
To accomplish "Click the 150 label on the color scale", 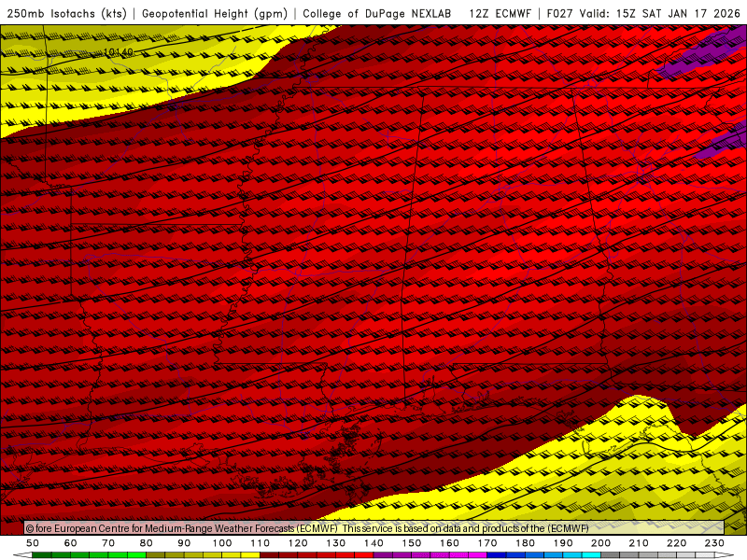I will pos(412,543).
